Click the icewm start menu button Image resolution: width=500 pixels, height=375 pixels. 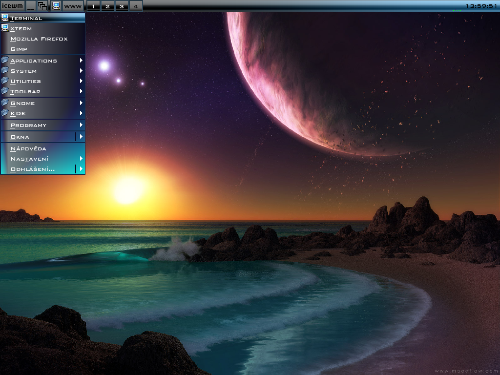13,6
